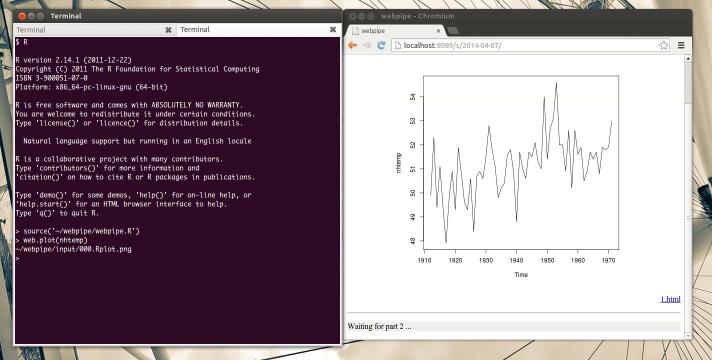
Task: Open a new Chromium tab
Action: click(x=453, y=31)
